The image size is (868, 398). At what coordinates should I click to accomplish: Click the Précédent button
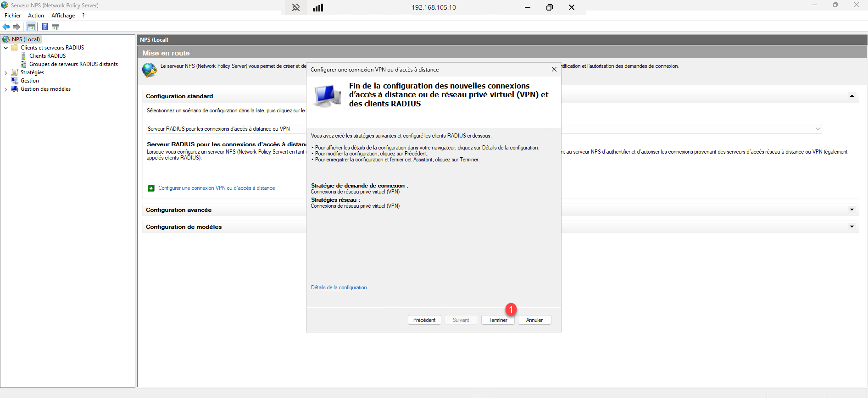(x=424, y=320)
